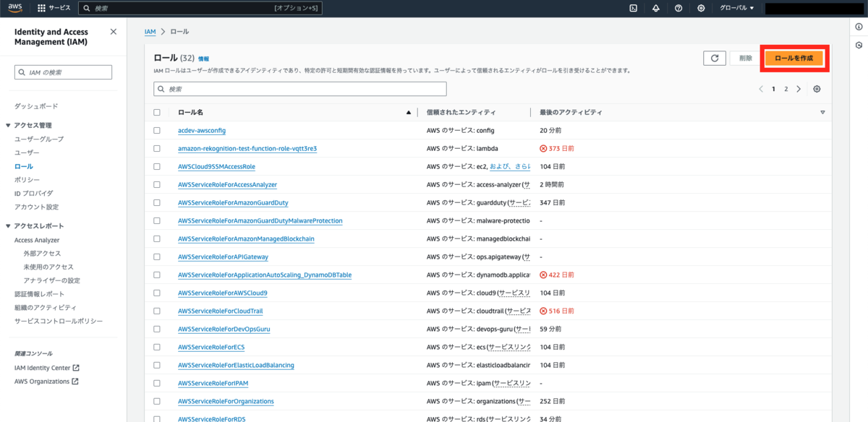Image resolution: width=868 pixels, height=422 pixels.
Task: Focus the IAM の検索 sidebar field
Action: [x=64, y=72]
